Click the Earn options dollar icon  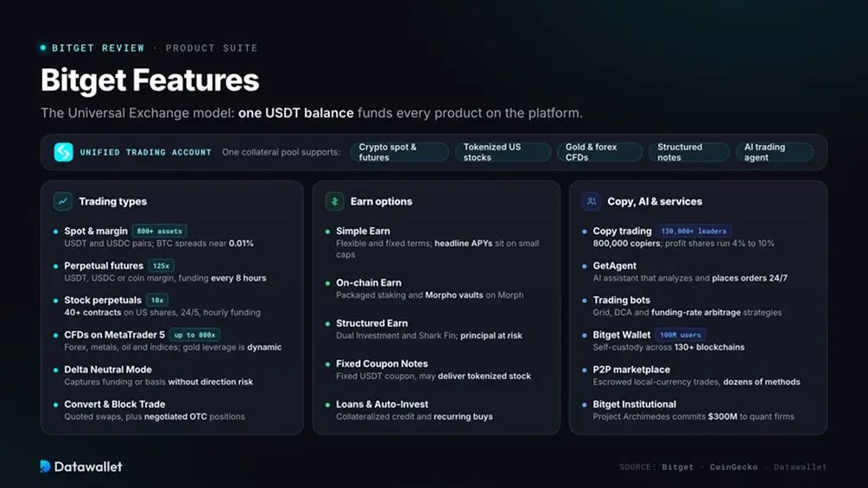334,201
